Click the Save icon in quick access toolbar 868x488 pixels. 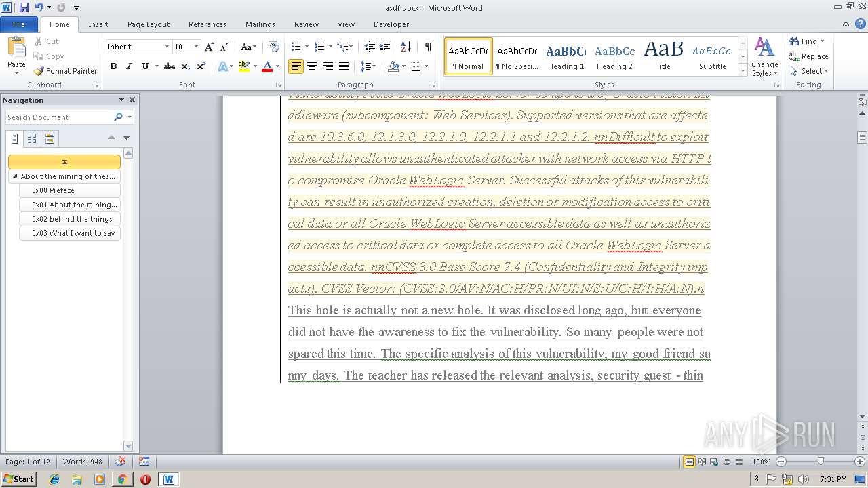click(24, 7)
